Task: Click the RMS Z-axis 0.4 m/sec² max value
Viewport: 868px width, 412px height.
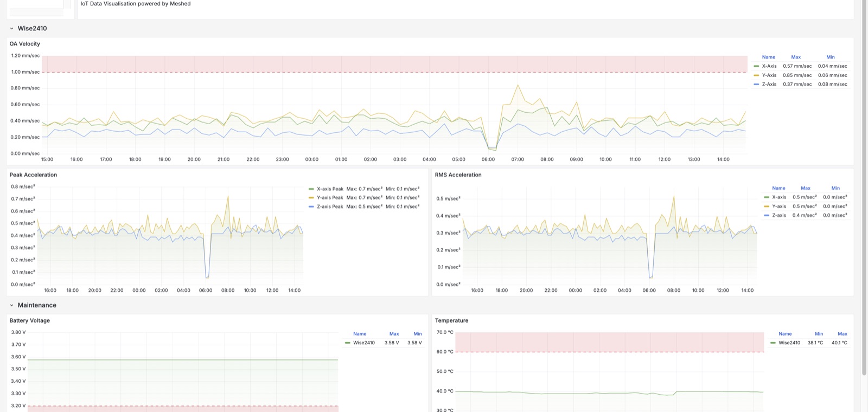Action: [805, 216]
